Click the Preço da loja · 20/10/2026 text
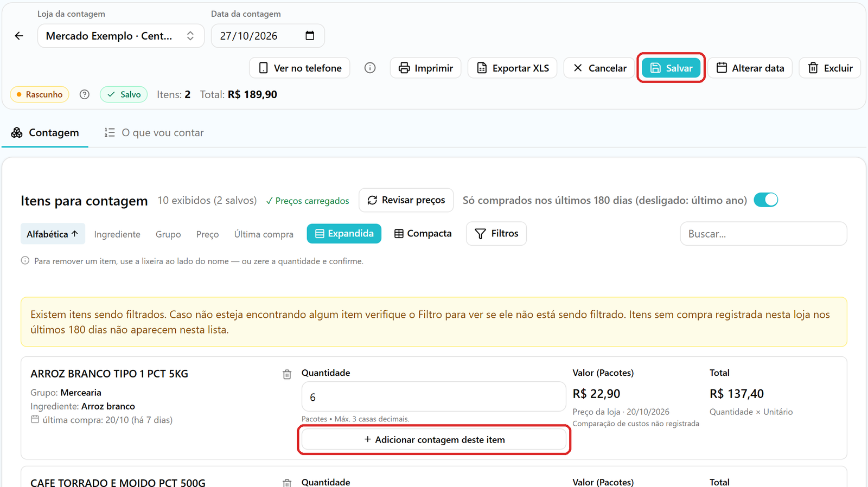The height and width of the screenshot is (487, 868). [x=621, y=412]
